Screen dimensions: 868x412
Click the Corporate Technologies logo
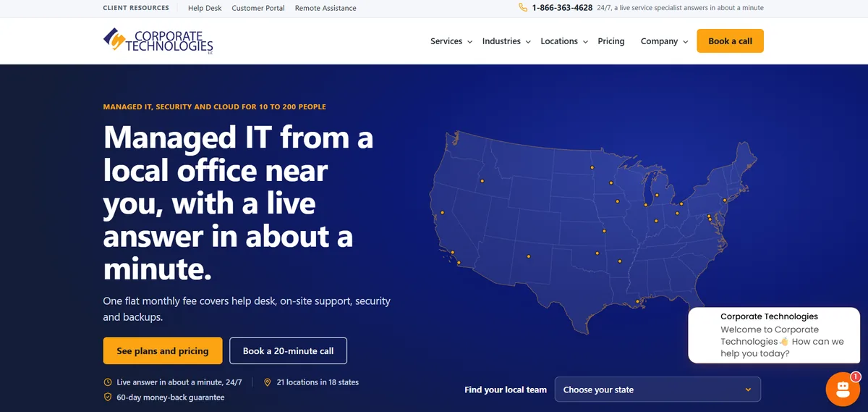pos(158,41)
